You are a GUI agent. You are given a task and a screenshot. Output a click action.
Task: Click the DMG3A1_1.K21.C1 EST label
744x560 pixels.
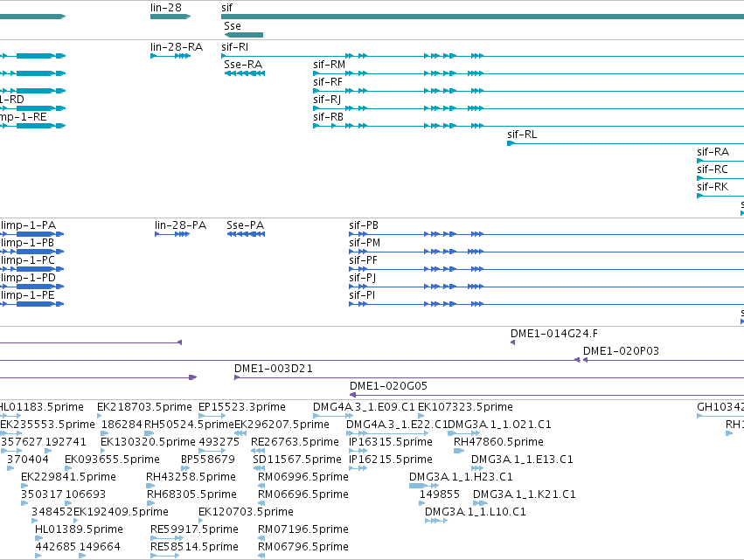pyautogui.click(x=525, y=495)
